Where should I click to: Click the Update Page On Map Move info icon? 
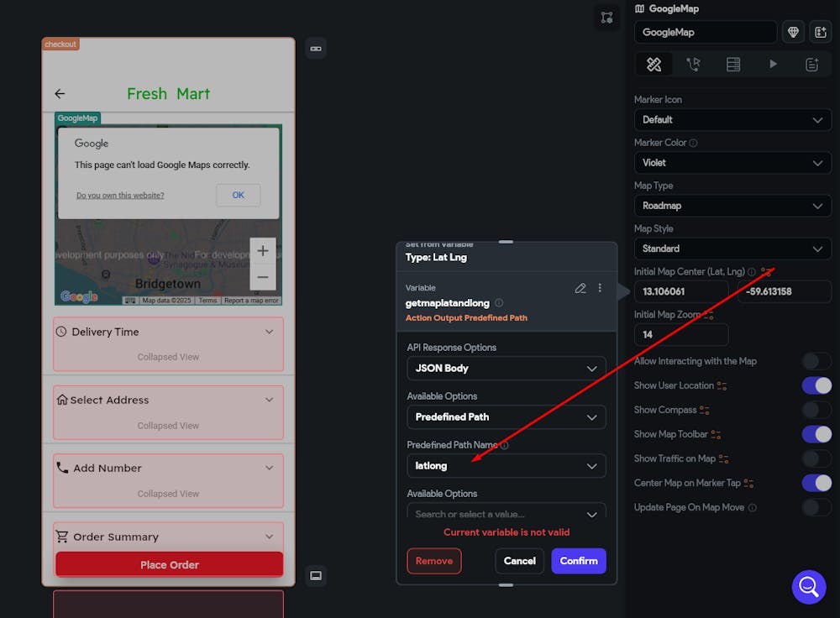click(x=752, y=508)
